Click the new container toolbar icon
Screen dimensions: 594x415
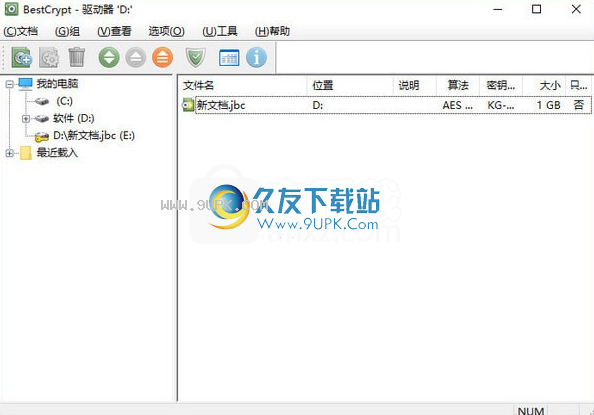tap(22, 58)
